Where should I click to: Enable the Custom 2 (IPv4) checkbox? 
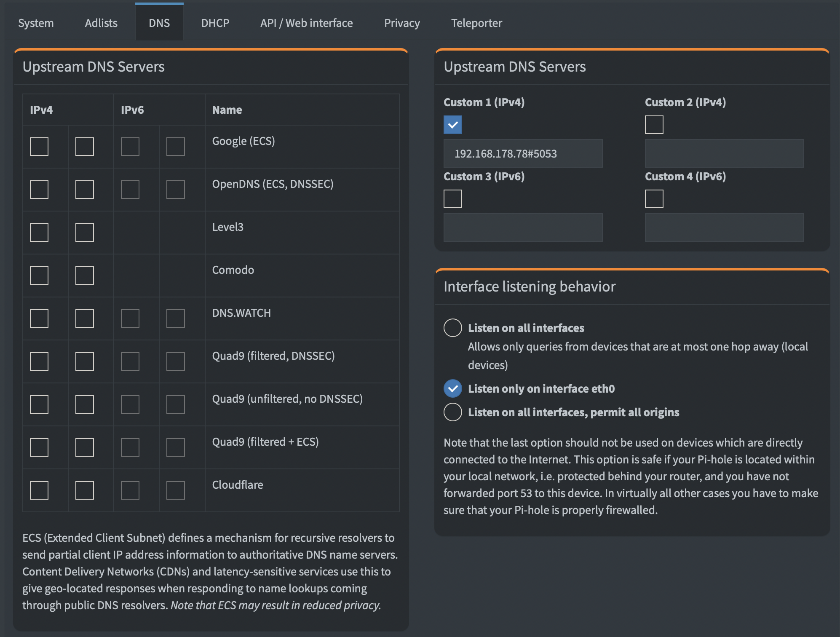coord(654,125)
